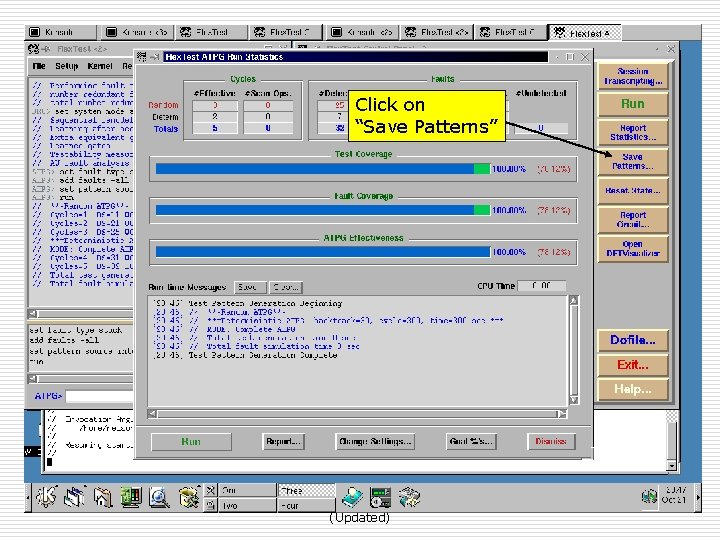This screenshot has width=720, height=540.
Task: Click messages scrollbar up arrow
Action: [x=574, y=300]
